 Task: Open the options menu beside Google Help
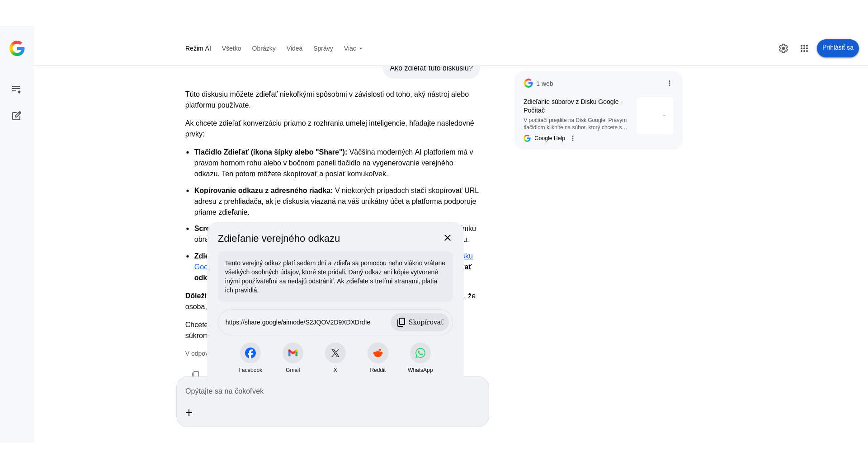pos(573,138)
